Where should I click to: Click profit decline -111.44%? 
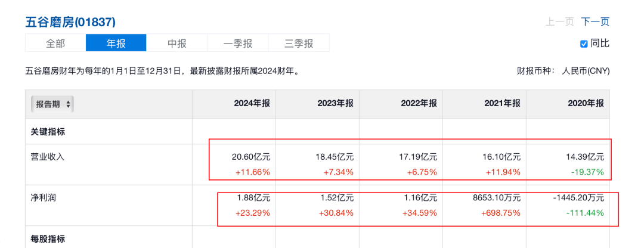(x=586, y=213)
